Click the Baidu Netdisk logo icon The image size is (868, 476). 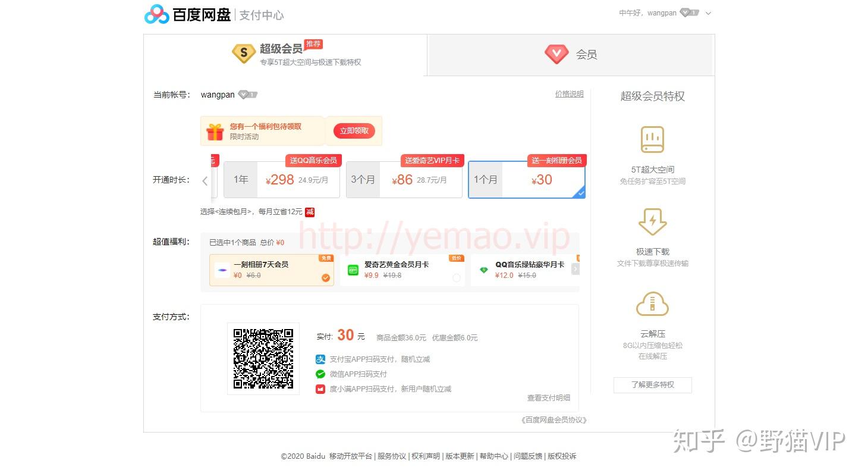(157, 14)
